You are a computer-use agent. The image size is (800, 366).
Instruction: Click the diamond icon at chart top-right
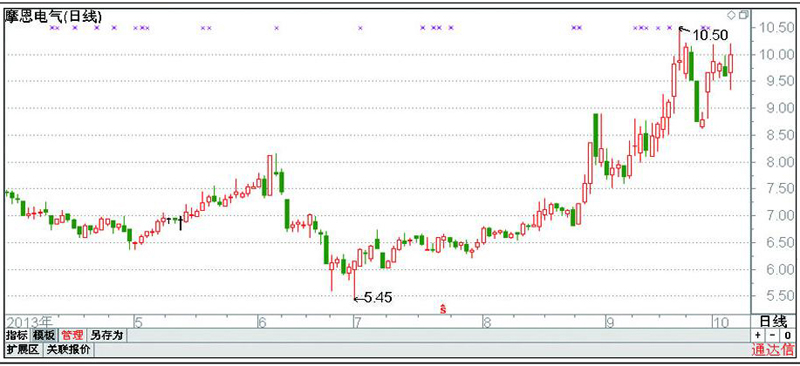pos(731,15)
